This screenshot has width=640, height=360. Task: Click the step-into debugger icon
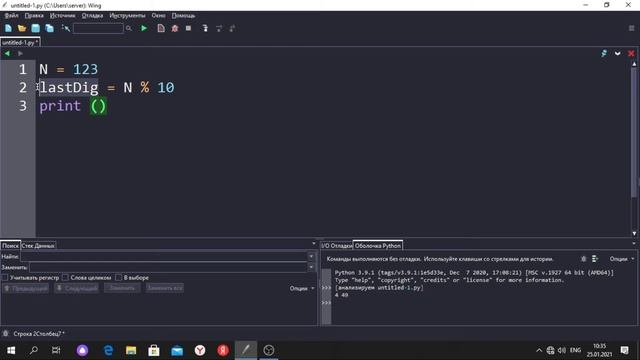(205, 28)
